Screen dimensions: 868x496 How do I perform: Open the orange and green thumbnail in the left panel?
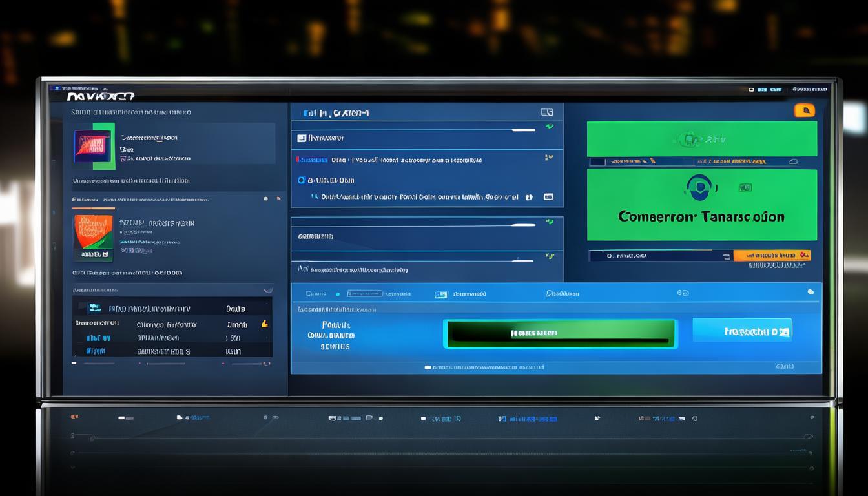coord(93,238)
